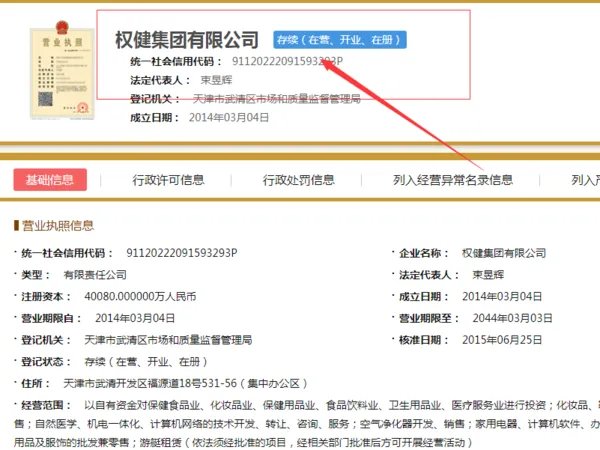The height and width of the screenshot is (450, 600).
Task: Select the 基础信息 tab
Action: (50, 180)
